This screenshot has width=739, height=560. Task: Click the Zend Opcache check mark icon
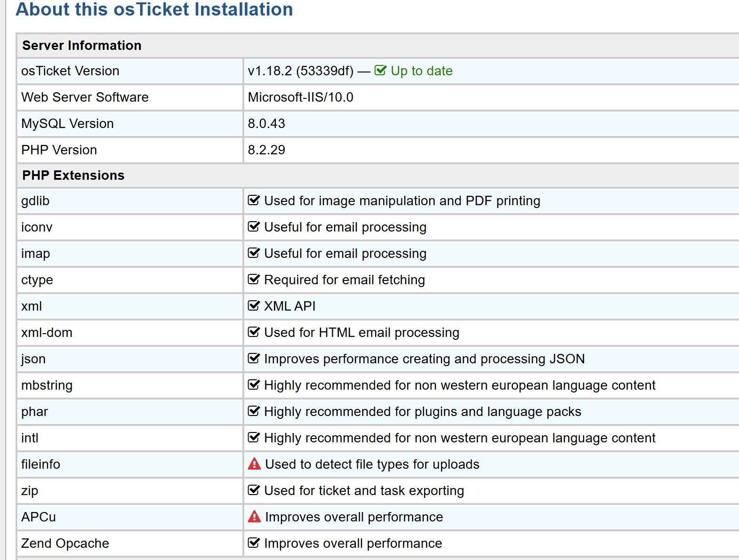click(x=254, y=543)
